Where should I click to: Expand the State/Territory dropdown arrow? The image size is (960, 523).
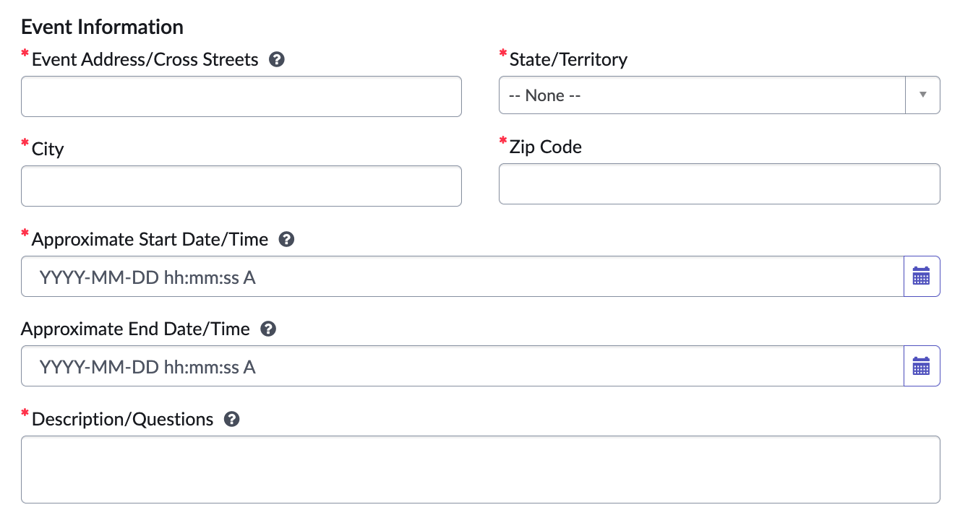[922, 96]
